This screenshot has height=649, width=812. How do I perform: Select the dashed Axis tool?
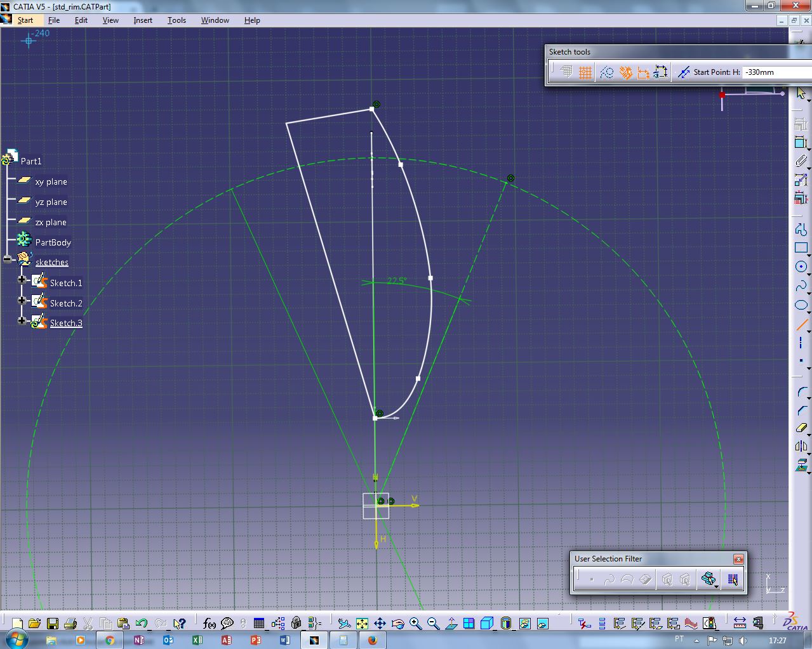pos(801,343)
